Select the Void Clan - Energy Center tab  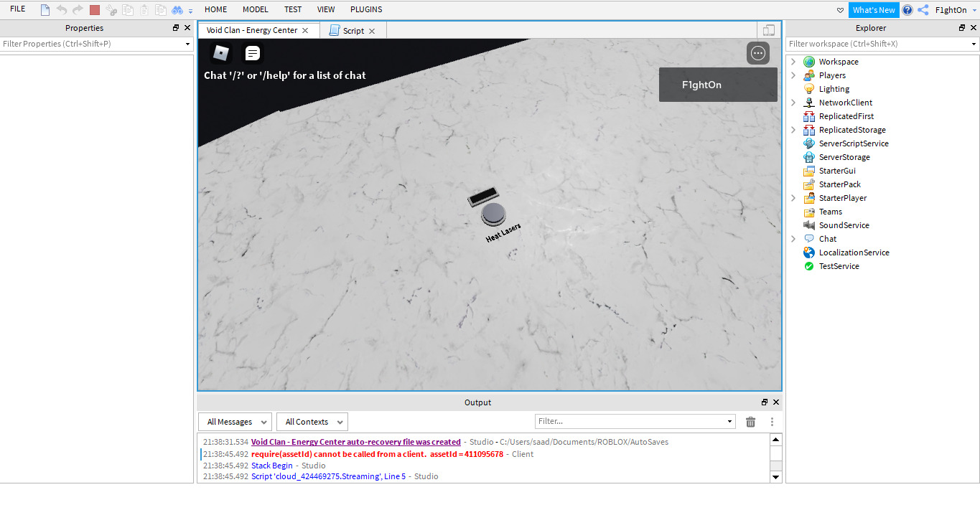tap(252, 30)
